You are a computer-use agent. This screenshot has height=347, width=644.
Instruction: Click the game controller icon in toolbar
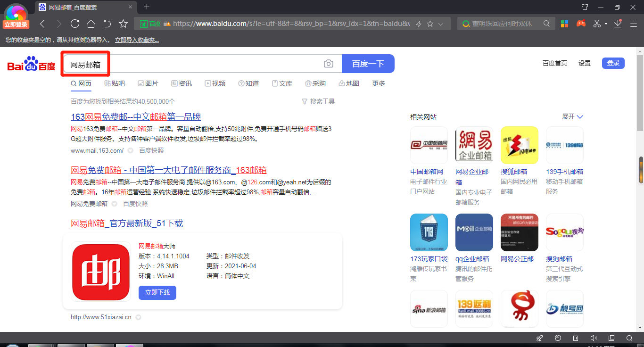tap(581, 24)
